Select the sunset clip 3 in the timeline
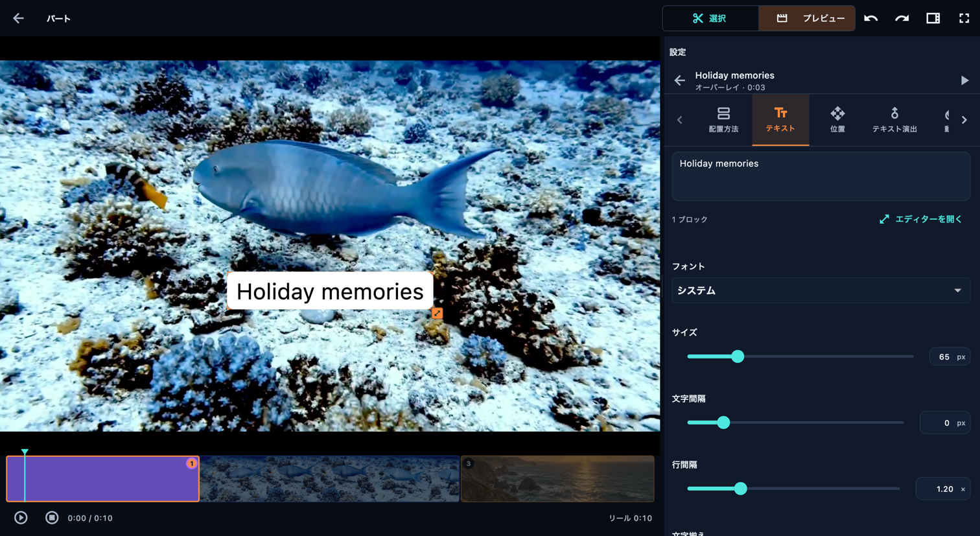This screenshot has height=536, width=980. pyautogui.click(x=557, y=479)
